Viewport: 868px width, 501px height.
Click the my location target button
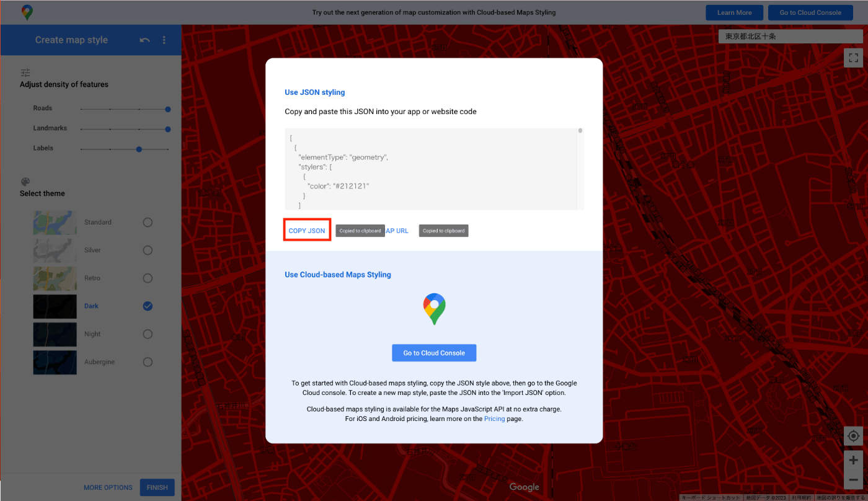[854, 436]
